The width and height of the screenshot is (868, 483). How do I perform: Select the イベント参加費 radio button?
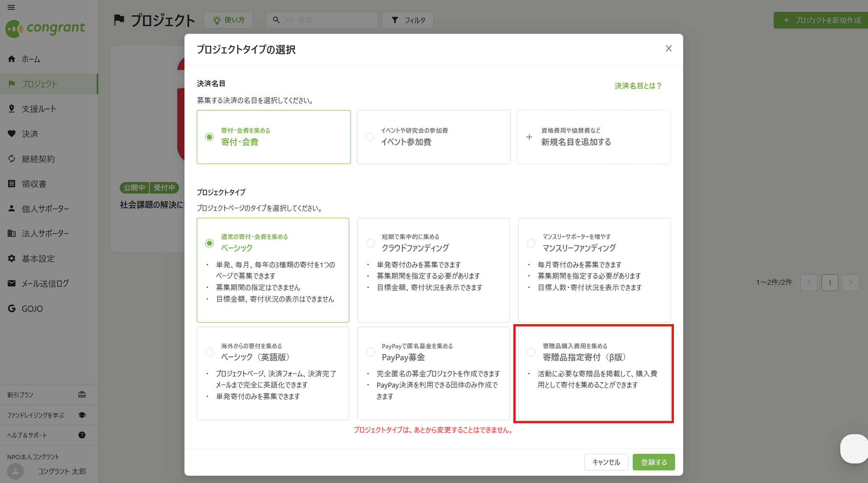[370, 137]
